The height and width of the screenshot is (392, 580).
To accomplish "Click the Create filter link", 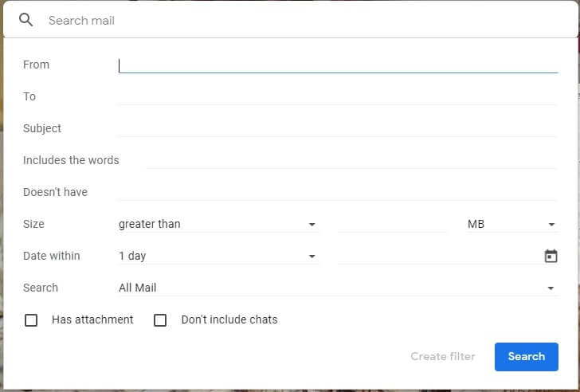I will click(443, 356).
